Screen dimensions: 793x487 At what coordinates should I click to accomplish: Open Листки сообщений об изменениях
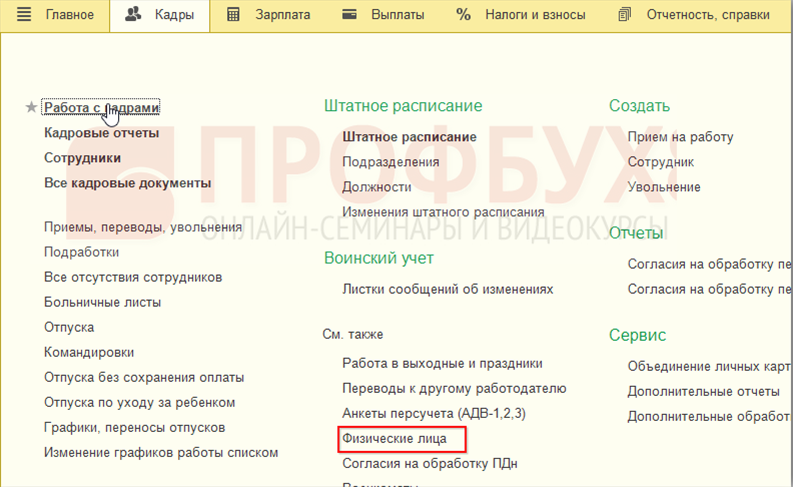point(447,289)
